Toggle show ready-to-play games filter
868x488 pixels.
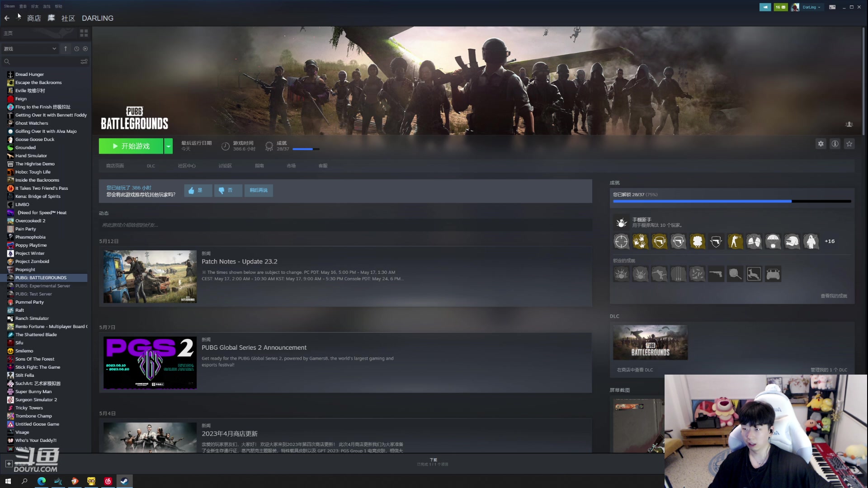85,49
